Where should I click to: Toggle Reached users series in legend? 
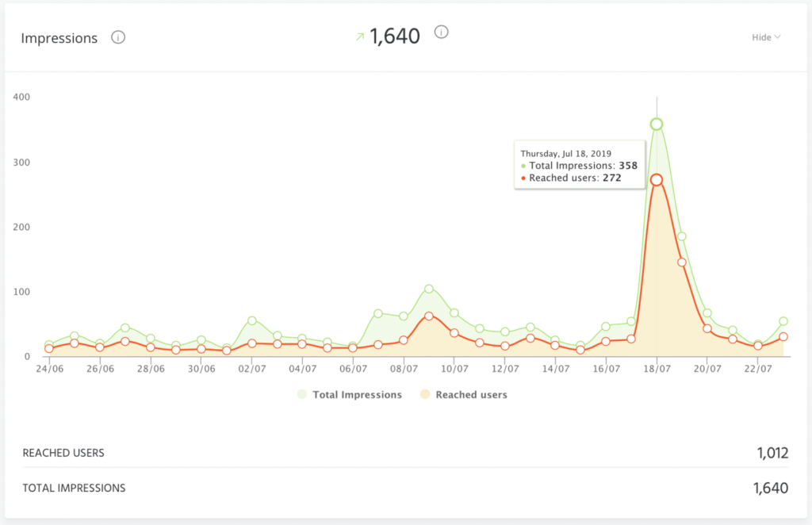pyautogui.click(x=471, y=394)
